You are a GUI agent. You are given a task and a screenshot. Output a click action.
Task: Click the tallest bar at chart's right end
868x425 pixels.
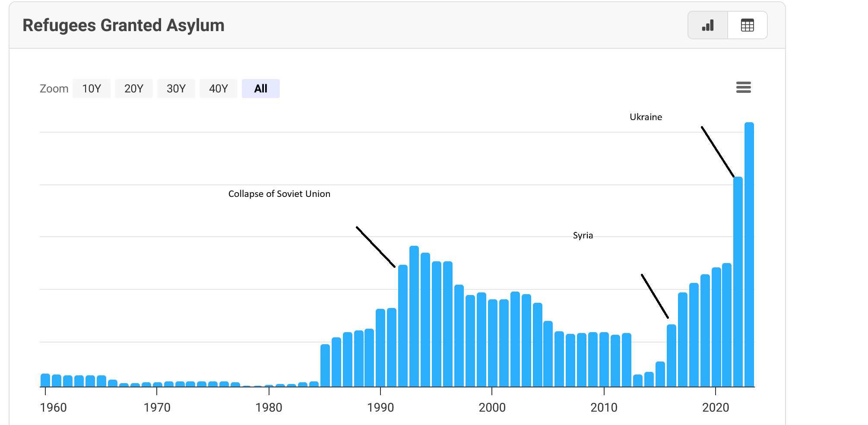point(749,254)
